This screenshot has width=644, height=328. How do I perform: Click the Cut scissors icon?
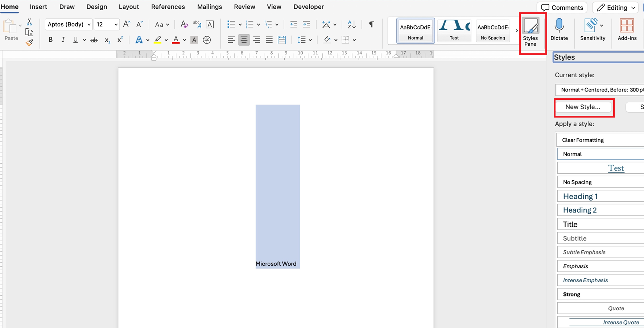(29, 22)
